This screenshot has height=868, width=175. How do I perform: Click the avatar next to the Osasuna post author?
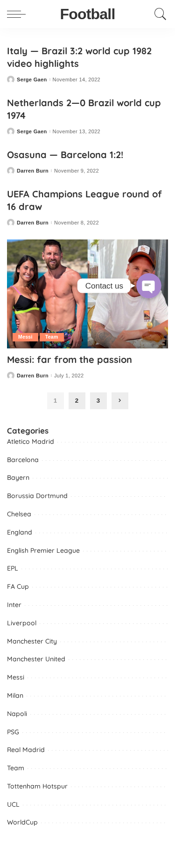point(11,171)
